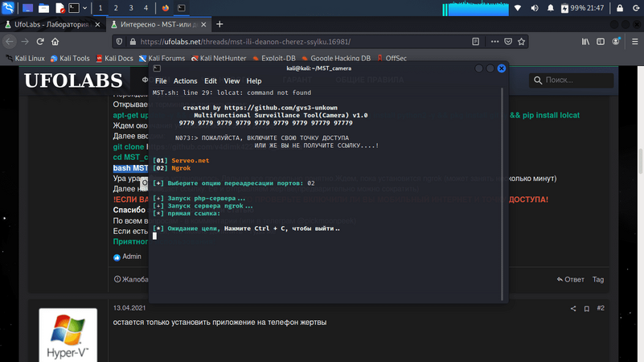Open the terminal Actions menu

pyautogui.click(x=185, y=81)
